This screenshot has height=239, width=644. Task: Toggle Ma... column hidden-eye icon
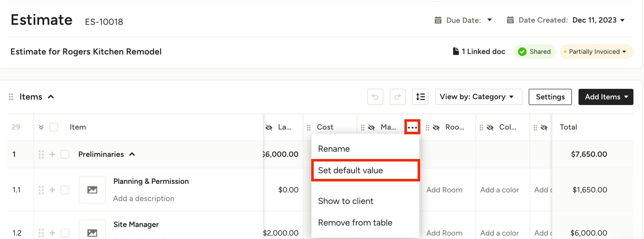[x=372, y=128]
